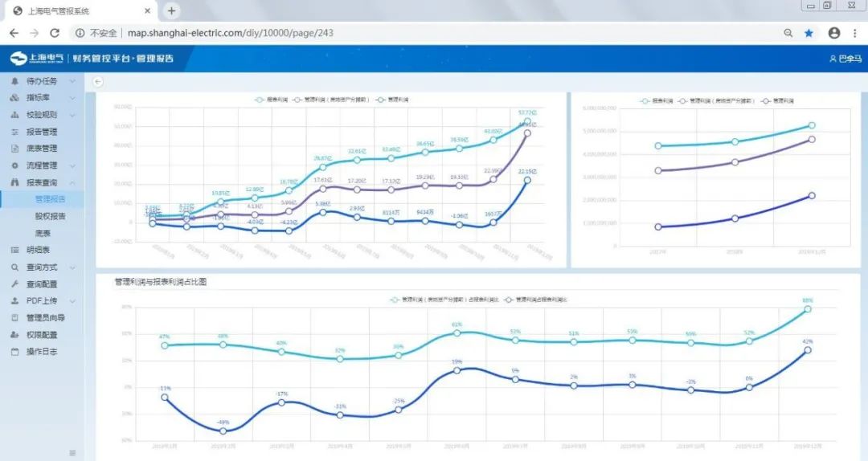Click the 管理利润与报表利润占比图 chart title
Viewport: 868px width, 461px height.
pos(161,282)
